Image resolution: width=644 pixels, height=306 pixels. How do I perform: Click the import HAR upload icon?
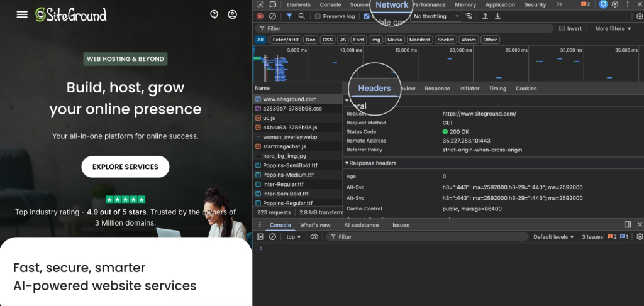pos(485,16)
